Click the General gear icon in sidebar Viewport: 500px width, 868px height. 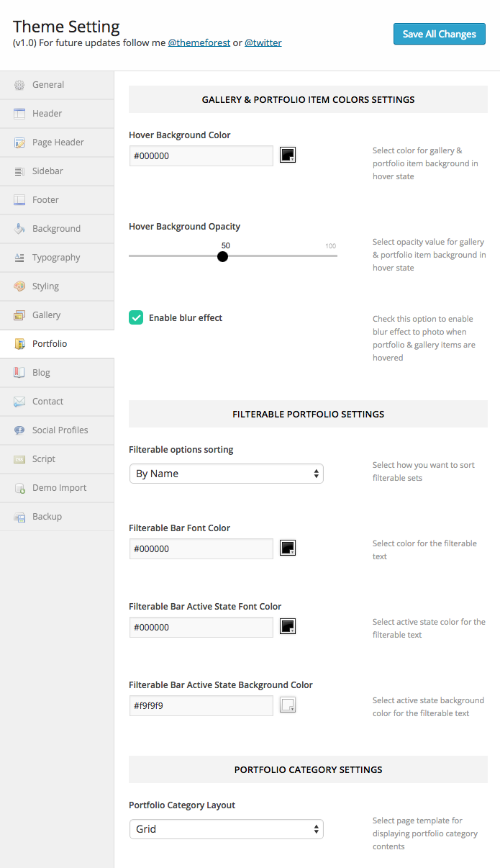[x=19, y=85]
